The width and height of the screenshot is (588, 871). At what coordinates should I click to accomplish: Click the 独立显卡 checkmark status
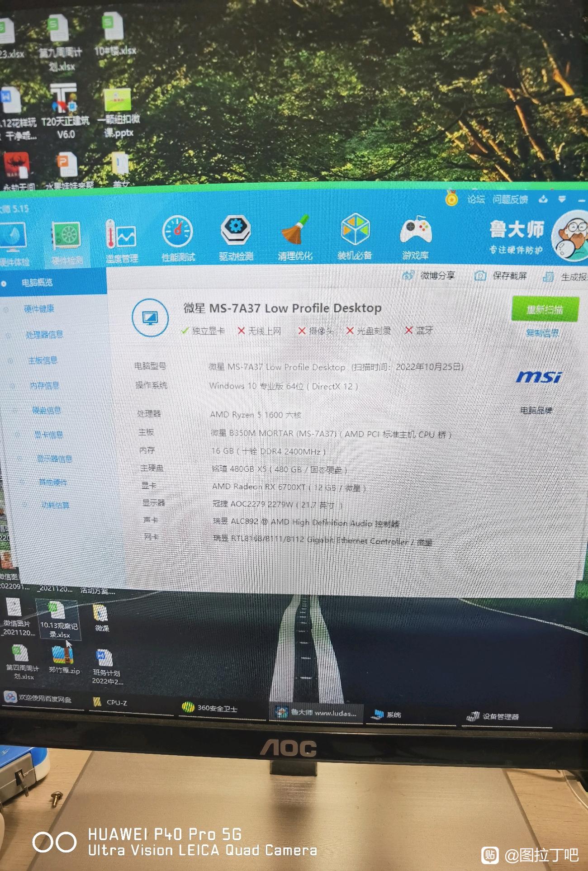tap(203, 331)
